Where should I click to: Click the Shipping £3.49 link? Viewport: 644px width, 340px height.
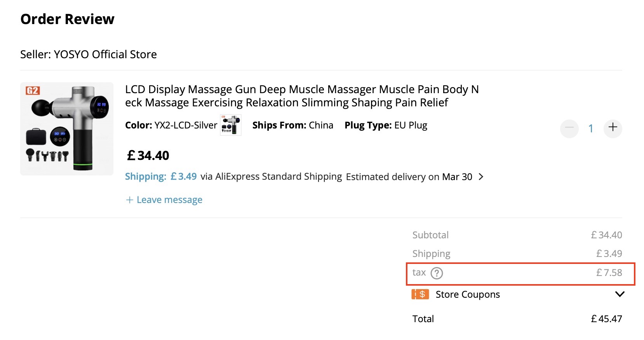(161, 177)
